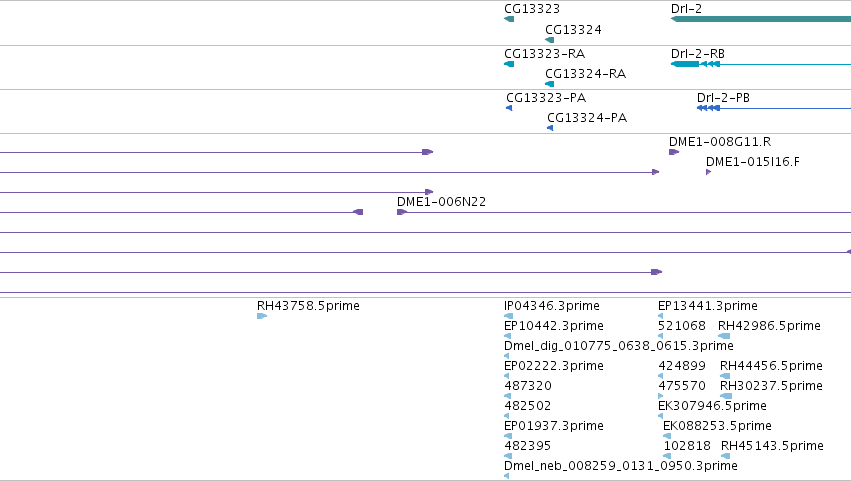Screen dimensions: 851x481
Task: Click the 487320 feature label
Action: [x=528, y=386]
